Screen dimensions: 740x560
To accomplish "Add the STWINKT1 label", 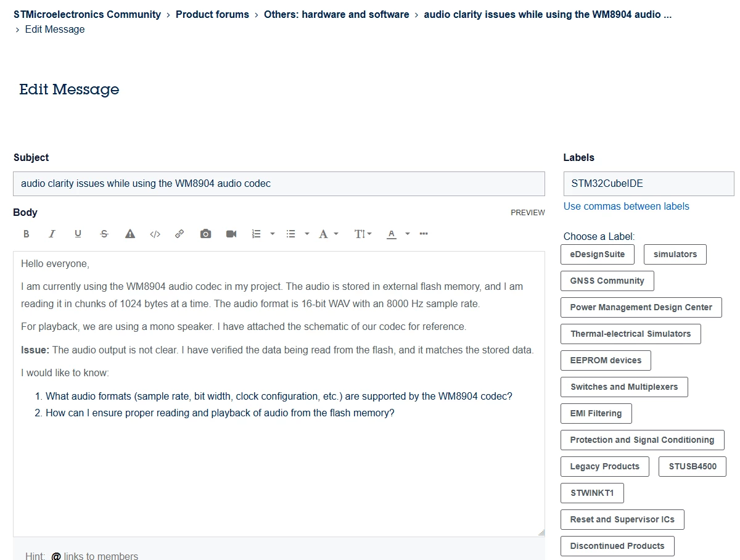I will tap(593, 493).
